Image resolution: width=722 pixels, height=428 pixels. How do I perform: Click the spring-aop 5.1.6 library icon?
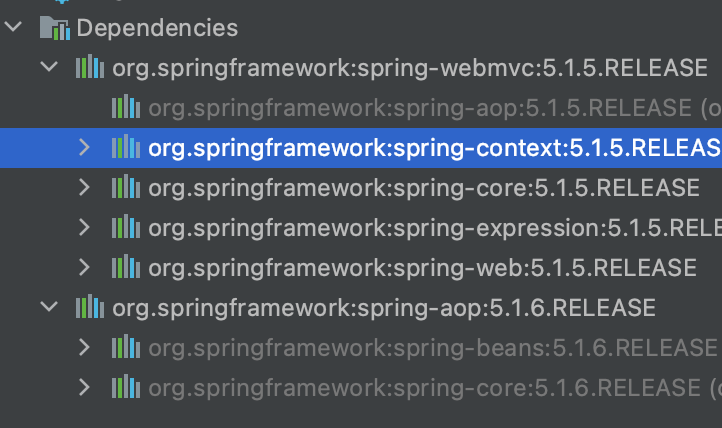(x=89, y=307)
